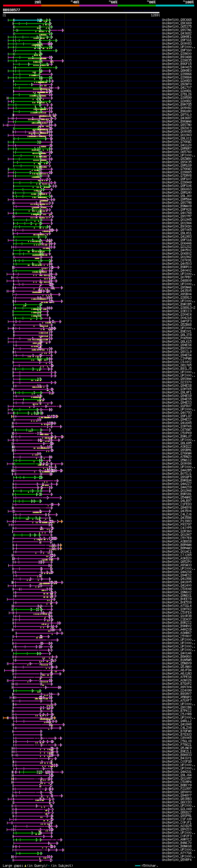Select the hit UniRef100_B8NKG8
Viewport: 197px width, 868px height.
177,846
